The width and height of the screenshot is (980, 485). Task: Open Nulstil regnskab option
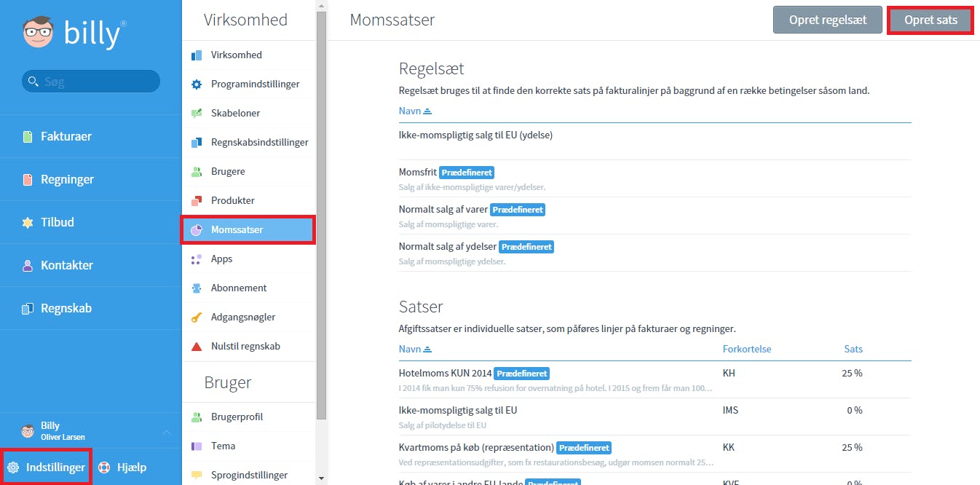pyautogui.click(x=248, y=346)
